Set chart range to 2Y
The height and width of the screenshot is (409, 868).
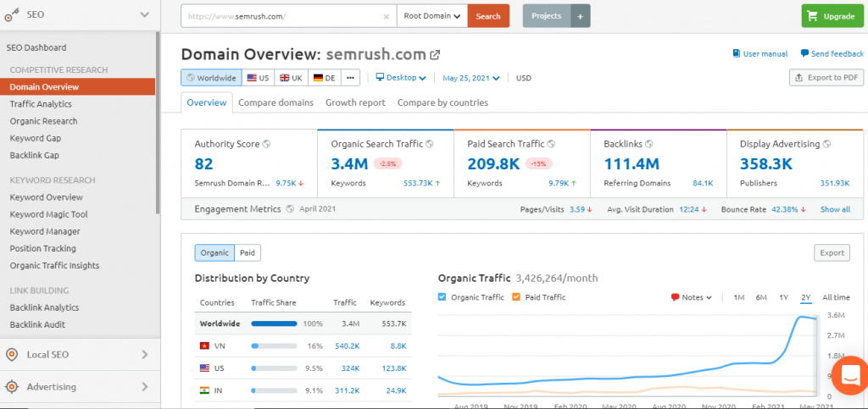pyautogui.click(x=805, y=297)
